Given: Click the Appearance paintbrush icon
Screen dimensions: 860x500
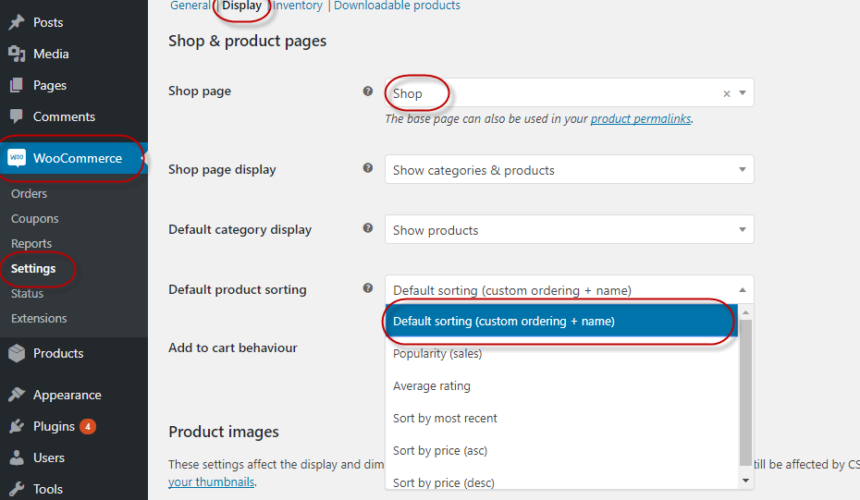Looking at the screenshot, I should tap(16, 394).
